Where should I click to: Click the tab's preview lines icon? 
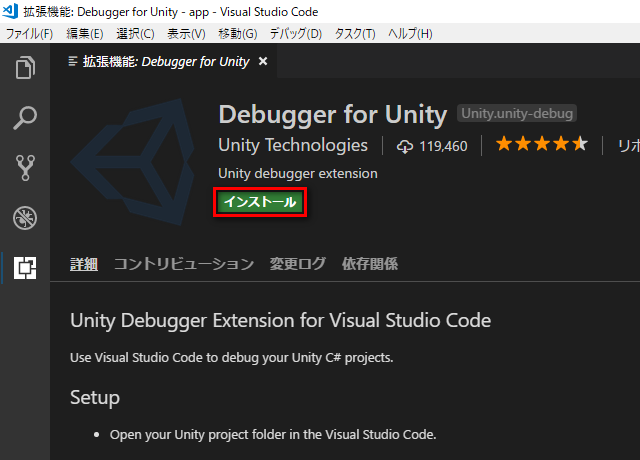click(x=73, y=61)
